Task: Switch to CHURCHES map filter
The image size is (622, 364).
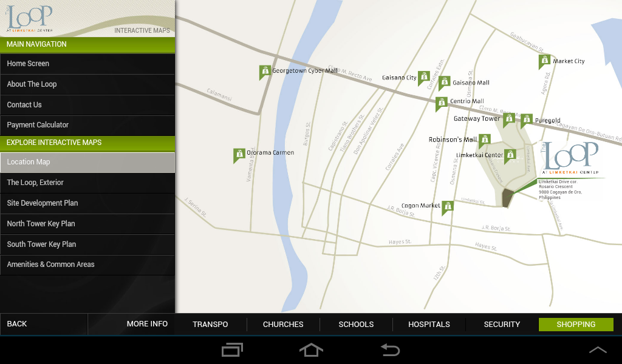Action: point(283,325)
